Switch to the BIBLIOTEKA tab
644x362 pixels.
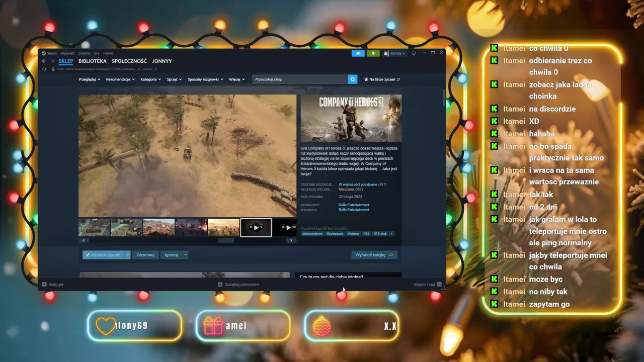click(x=92, y=61)
